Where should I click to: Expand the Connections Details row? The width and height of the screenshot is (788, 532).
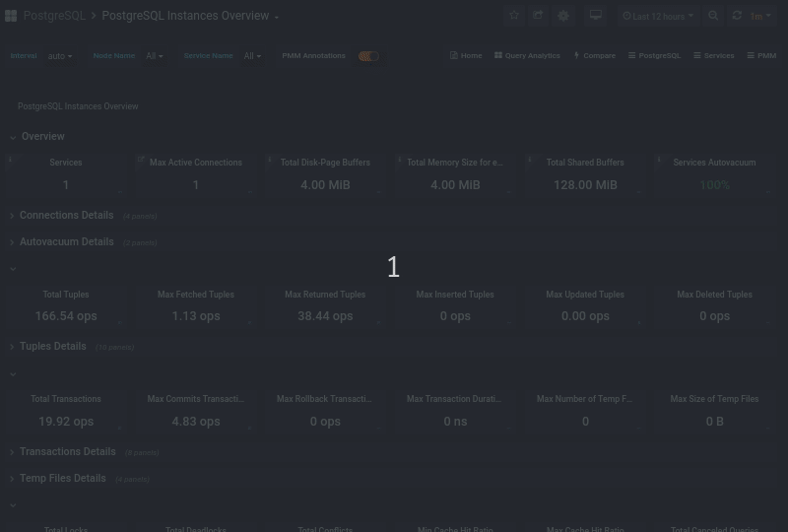[x=66, y=215]
